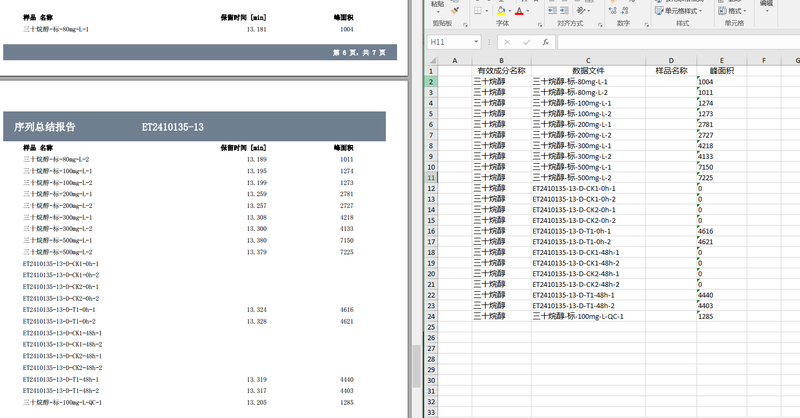The image size is (800, 418).
Task: Click report ID ET2410135-13
Action: pos(172,127)
